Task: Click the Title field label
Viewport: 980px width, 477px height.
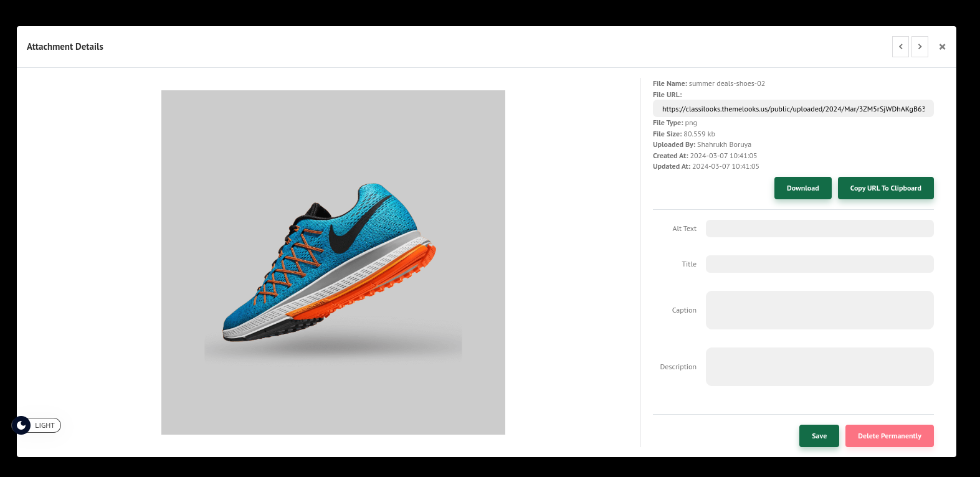Action: point(688,264)
